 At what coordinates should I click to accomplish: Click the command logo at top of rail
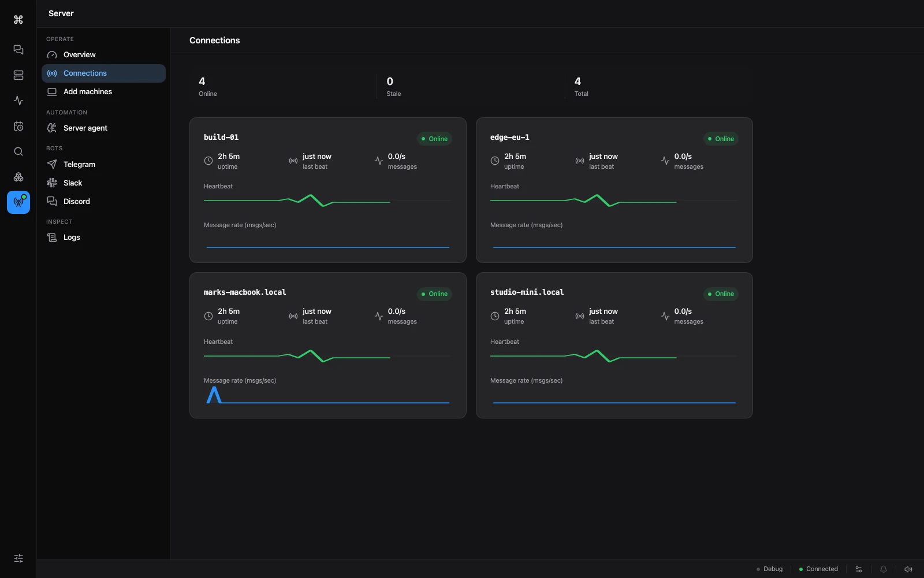pyautogui.click(x=18, y=20)
